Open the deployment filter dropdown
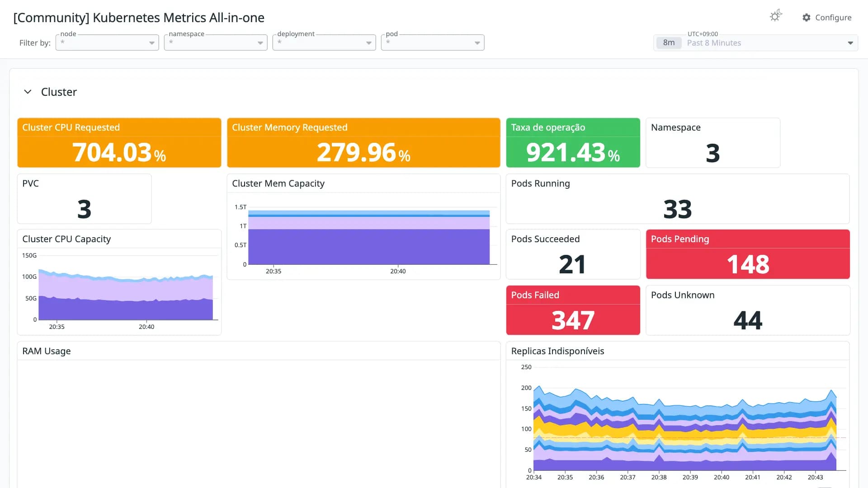 [x=324, y=42]
